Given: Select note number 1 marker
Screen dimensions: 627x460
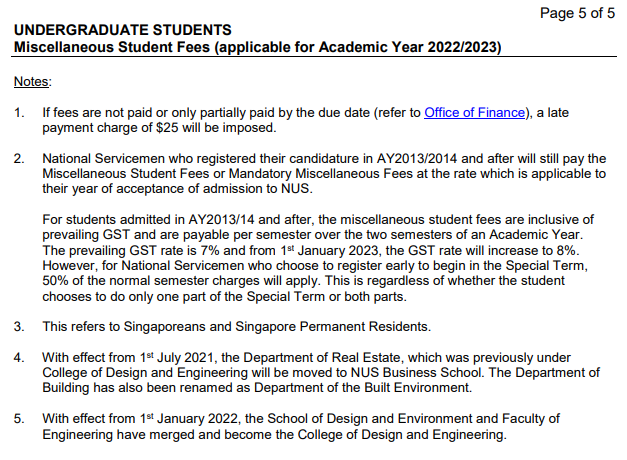Looking at the screenshot, I should click(x=19, y=113).
